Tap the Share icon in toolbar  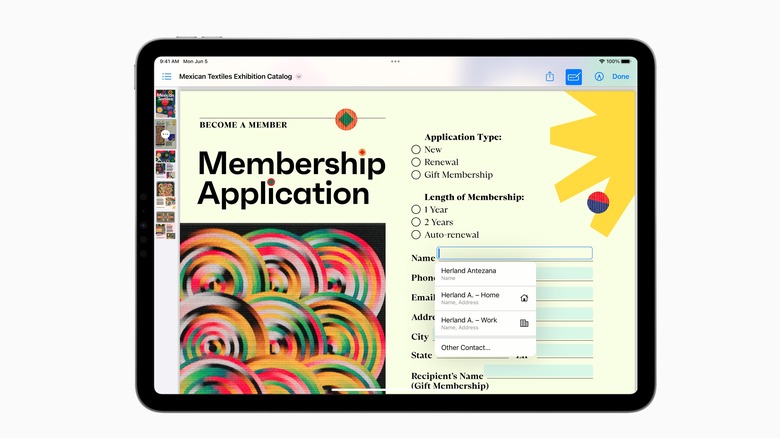coord(550,76)
